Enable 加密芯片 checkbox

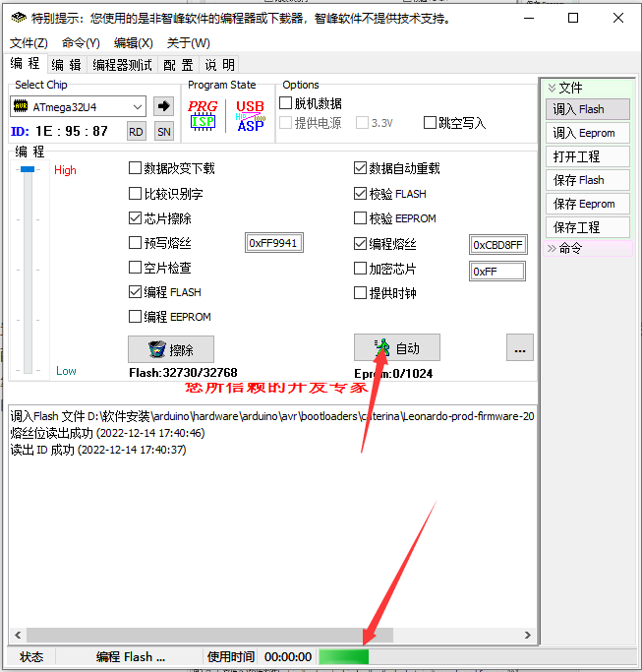(360, 269)
